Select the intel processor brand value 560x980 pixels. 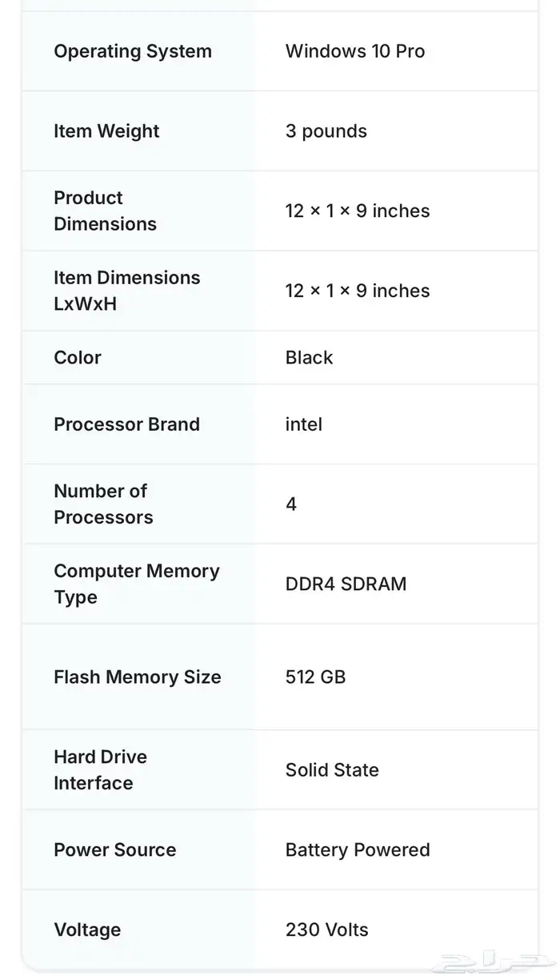304,424
